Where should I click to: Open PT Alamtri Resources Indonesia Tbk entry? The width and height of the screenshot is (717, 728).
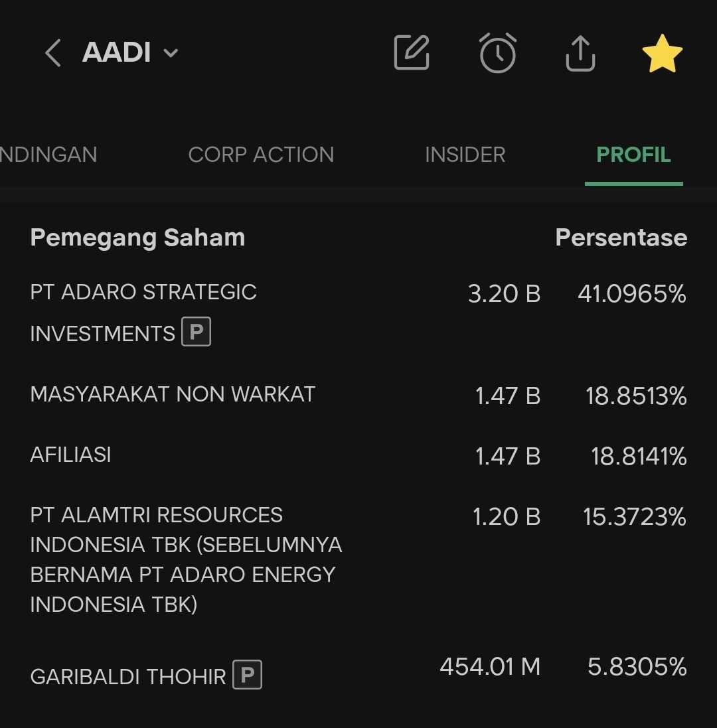point(186,559)
